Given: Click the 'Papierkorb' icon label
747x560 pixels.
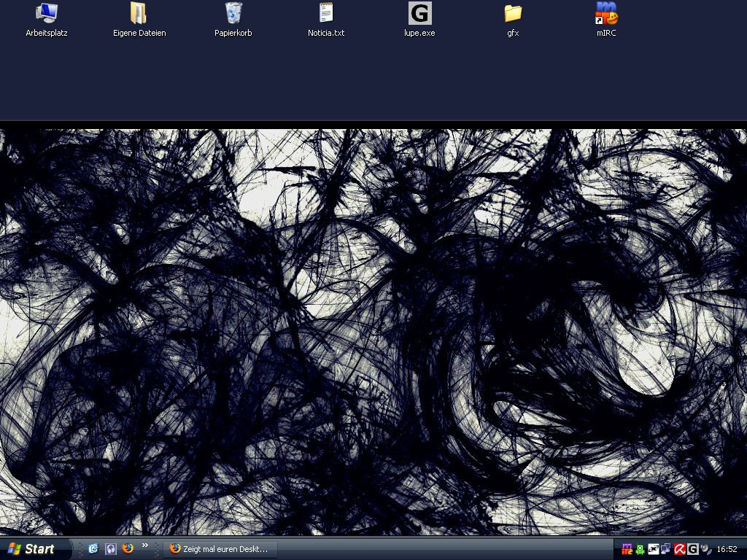Looking at the screenshot, I should click(x=233, y=33).
